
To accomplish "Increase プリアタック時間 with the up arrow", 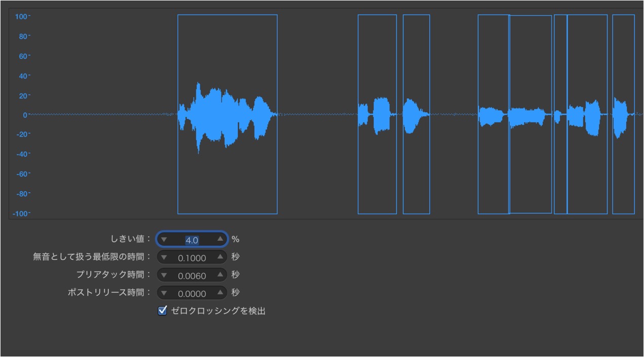I will (x=220, y=275).
